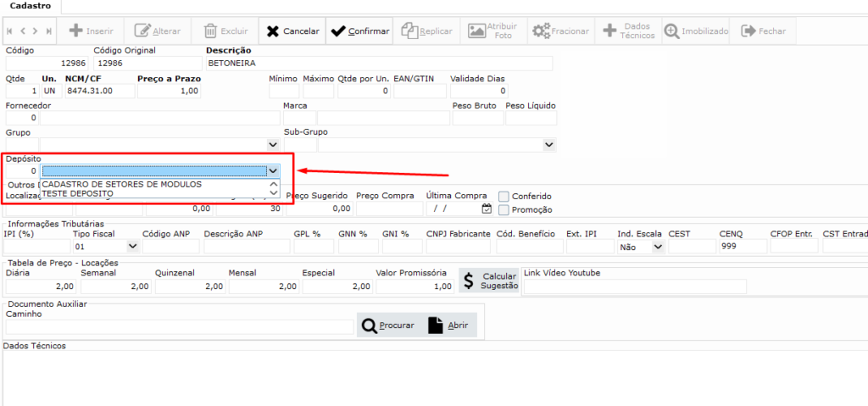
Task: Expand the Ind. Escala dropdown
Action: tap(658, 247)
